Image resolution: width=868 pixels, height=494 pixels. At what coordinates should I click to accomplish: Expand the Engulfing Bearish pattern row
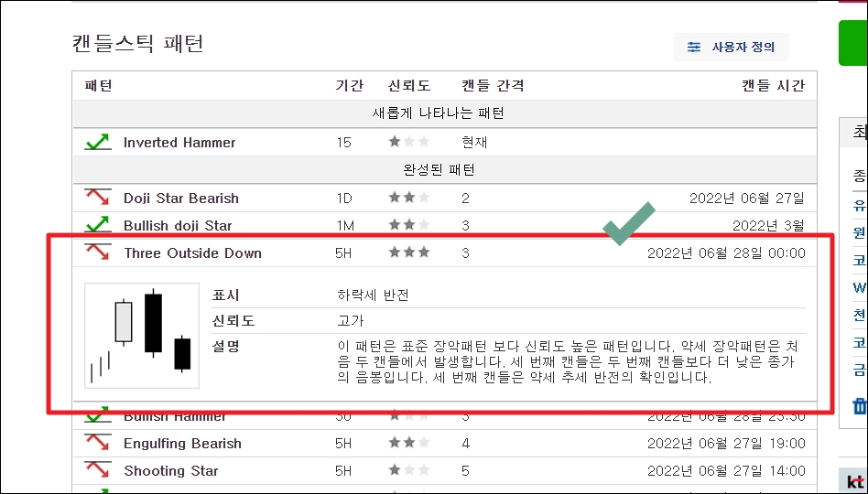(444, 443)
